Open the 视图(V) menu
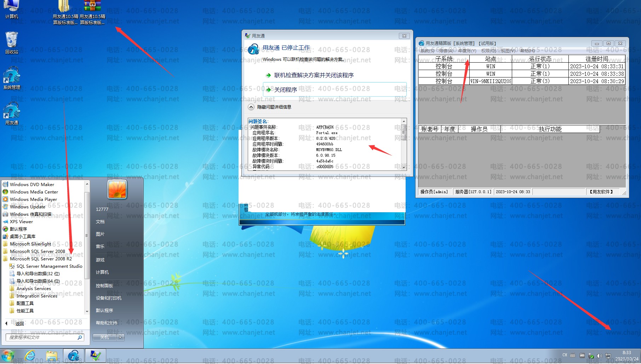Screen dimensions: 641x364 (508, 51)
